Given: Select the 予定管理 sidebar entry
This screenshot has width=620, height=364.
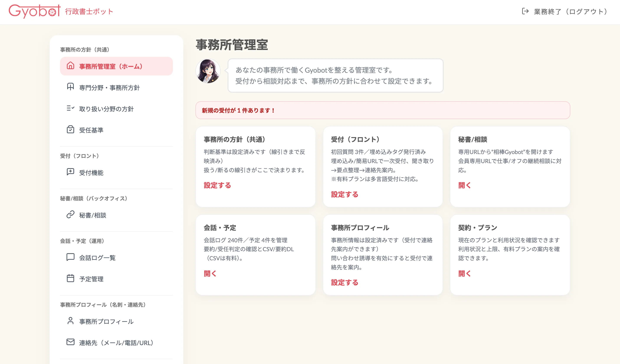Looking at the screenshot, I should pos(91,279).
